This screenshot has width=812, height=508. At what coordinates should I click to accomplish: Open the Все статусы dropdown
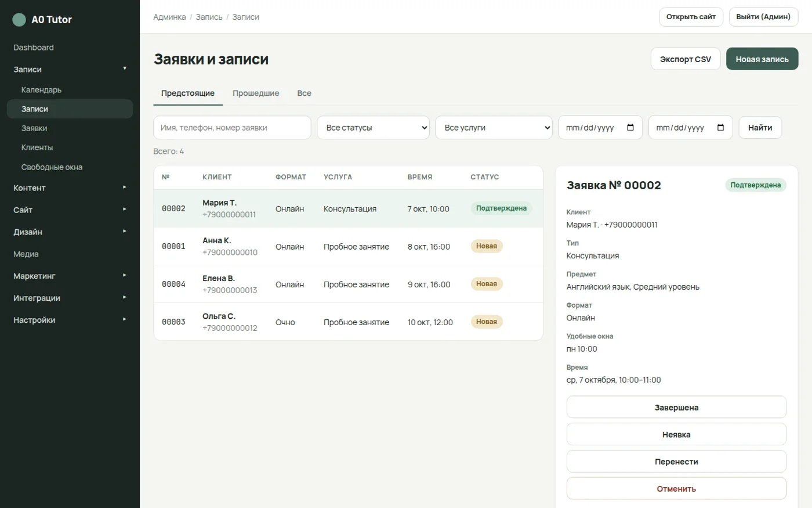[373, 128]
